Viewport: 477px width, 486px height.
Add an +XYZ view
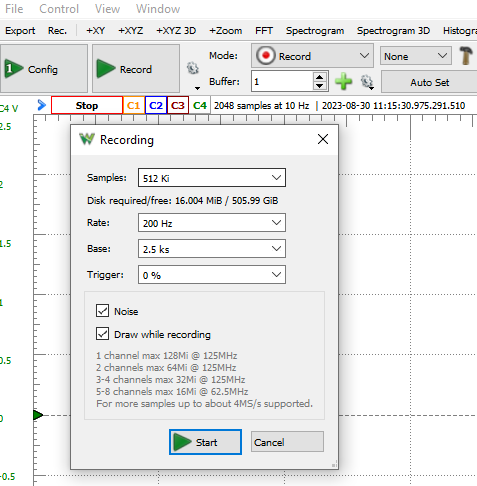pyautogui.click(x=130, y=31)
